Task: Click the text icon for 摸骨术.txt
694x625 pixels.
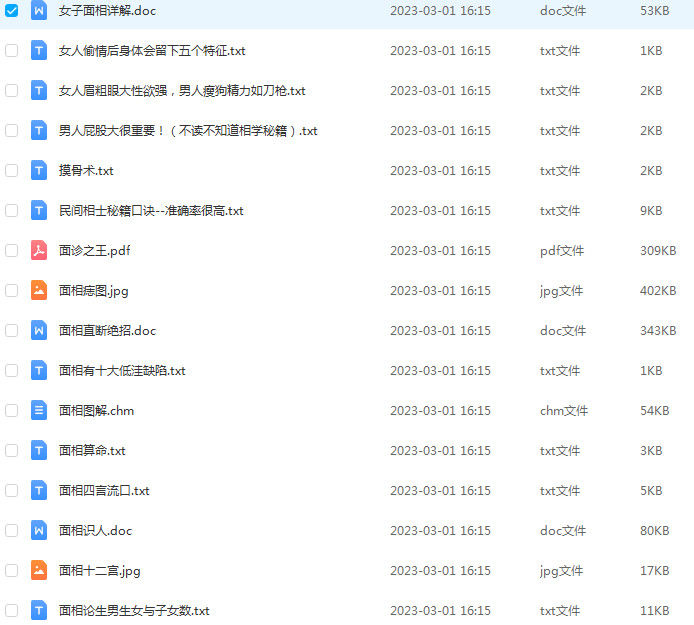Action: tap(39, 170)
